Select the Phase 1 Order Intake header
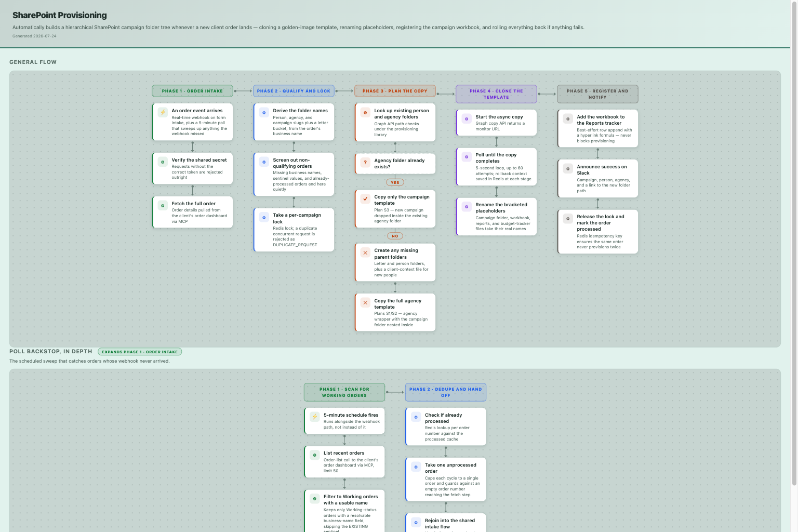 (192, 91)
